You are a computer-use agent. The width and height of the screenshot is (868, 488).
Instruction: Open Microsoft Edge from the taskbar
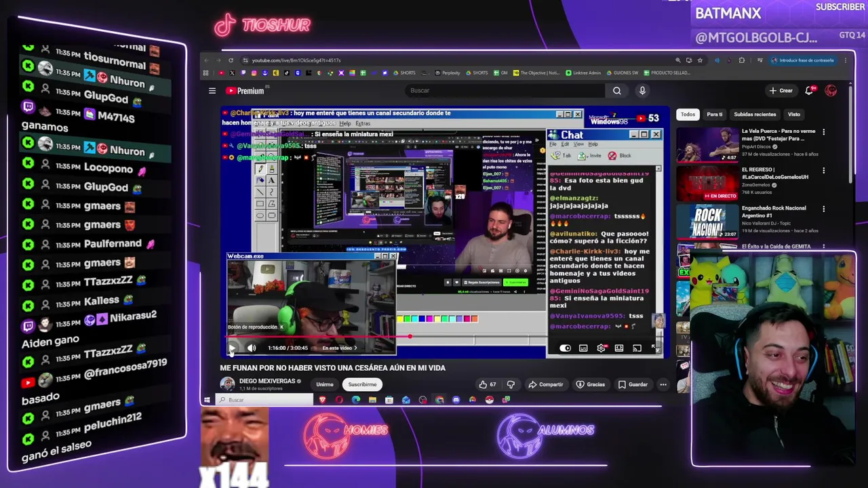[356, 400]
